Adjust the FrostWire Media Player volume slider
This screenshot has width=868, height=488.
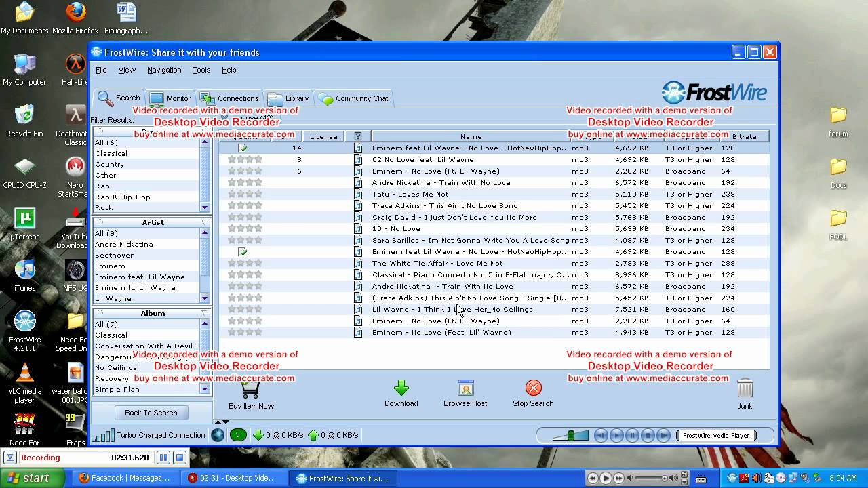[x=570, y=436]
